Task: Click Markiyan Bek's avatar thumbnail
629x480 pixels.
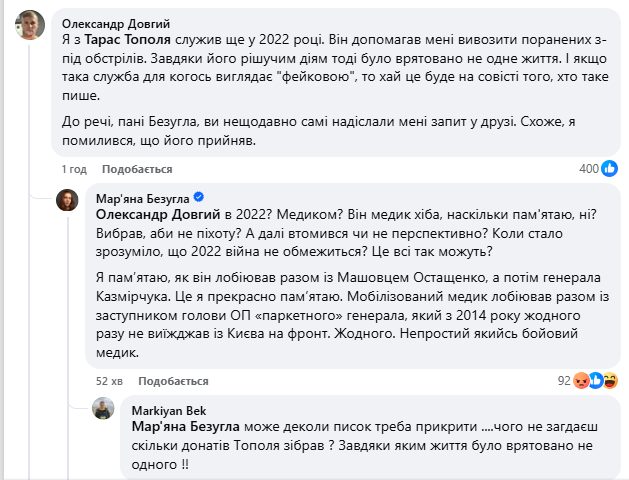Action: (104, 410)
